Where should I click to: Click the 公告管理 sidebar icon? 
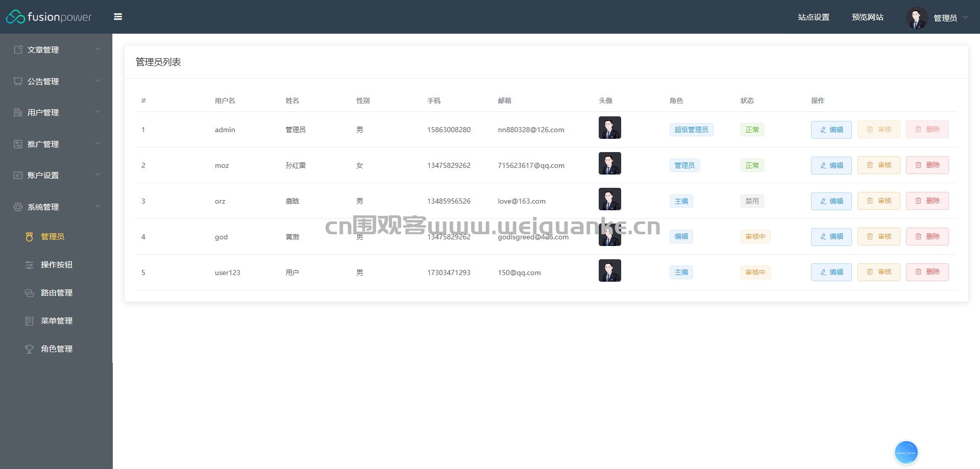18,81
